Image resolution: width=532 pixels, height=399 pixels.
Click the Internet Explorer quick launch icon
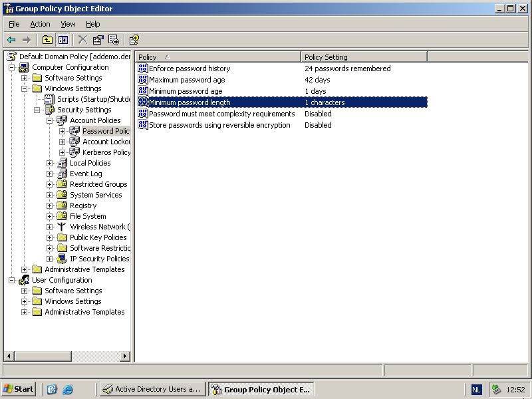point(67,390)
